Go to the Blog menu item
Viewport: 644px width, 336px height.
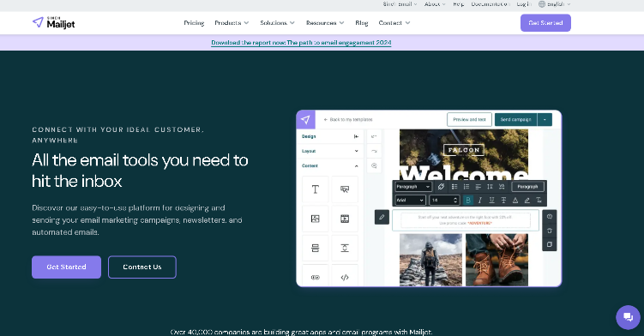tap(361, 23)
